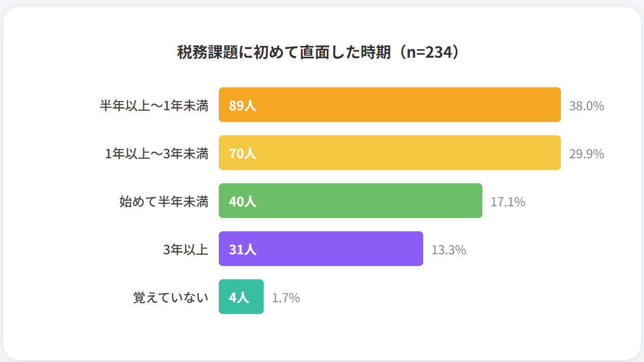
Task: Select the 29.9% percentage value
Action: [586, 154]
